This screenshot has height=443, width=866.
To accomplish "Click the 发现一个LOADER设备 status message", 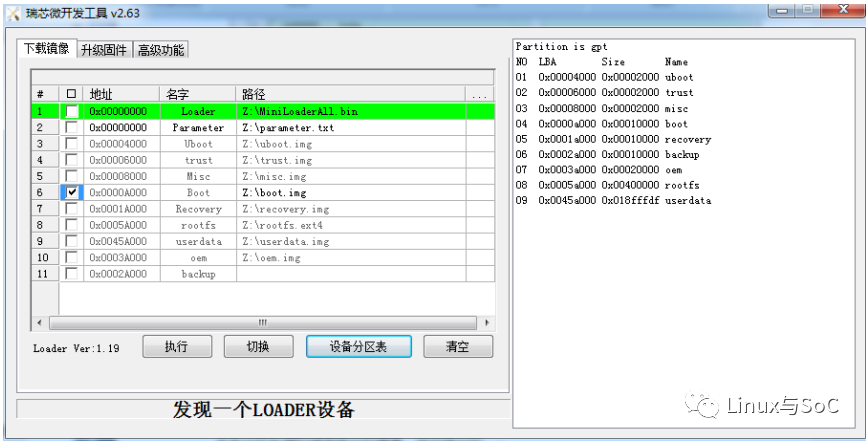I will 263,409.
